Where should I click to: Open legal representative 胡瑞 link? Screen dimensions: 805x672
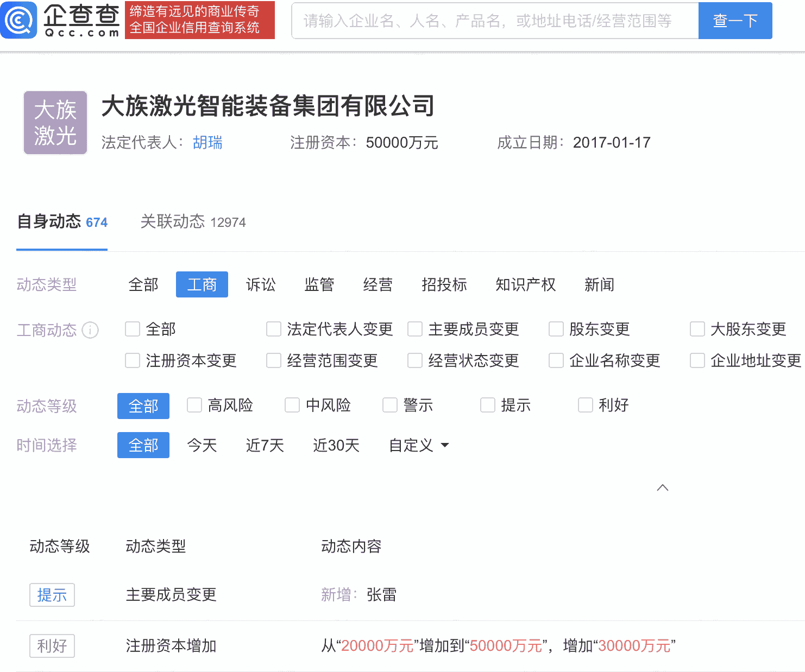point(207,143)
